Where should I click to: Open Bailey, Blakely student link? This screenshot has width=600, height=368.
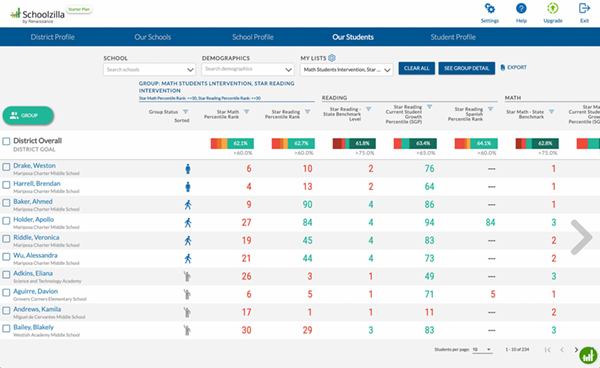pos(33,327)
